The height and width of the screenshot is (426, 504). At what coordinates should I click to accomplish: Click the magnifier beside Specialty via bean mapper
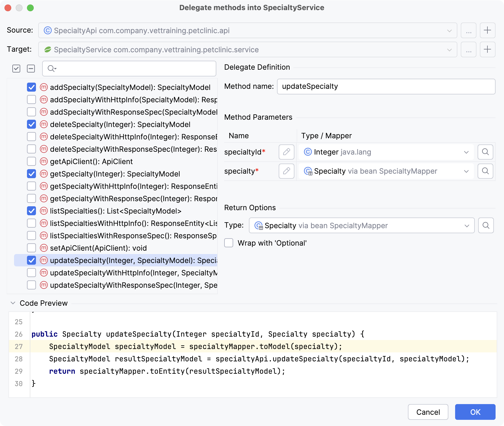(485, 171)
